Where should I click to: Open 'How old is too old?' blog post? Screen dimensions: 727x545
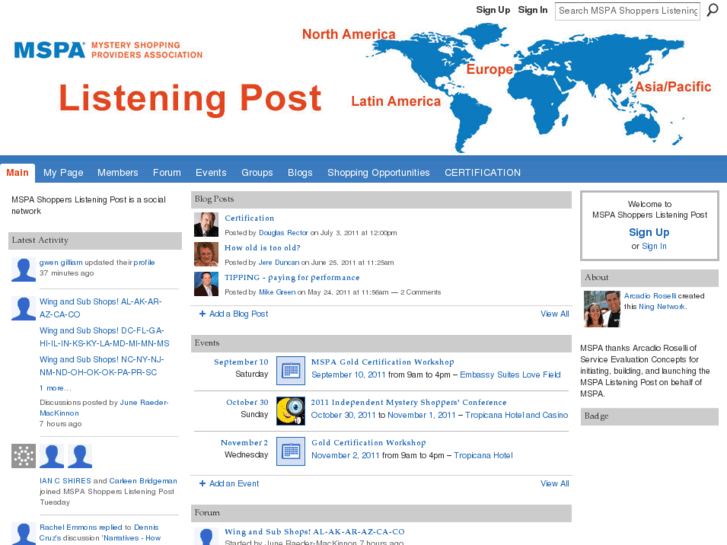pyautogui.click(x=262, y=248)
